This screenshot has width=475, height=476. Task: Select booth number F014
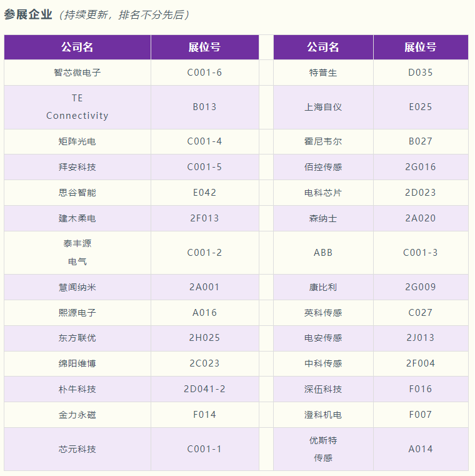(205, 415)
